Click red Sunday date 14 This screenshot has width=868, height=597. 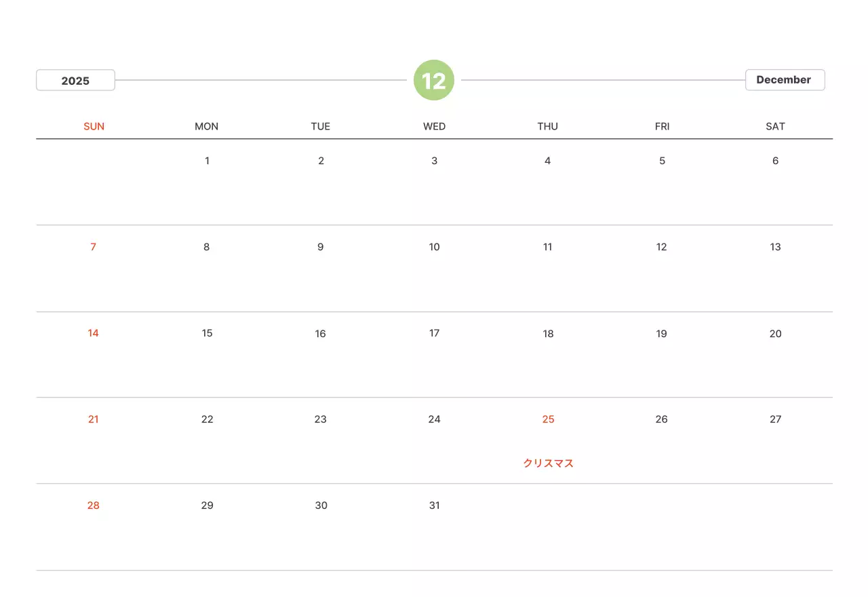(94, 333)
